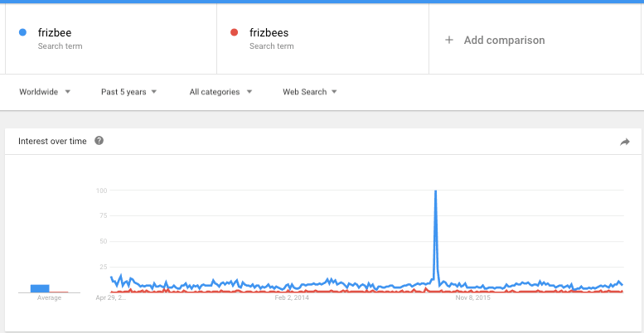Click the red dot beside frizbees
The height and width of the screenshot is (333, 644).
pyautogui.click(x=234, y=32)
